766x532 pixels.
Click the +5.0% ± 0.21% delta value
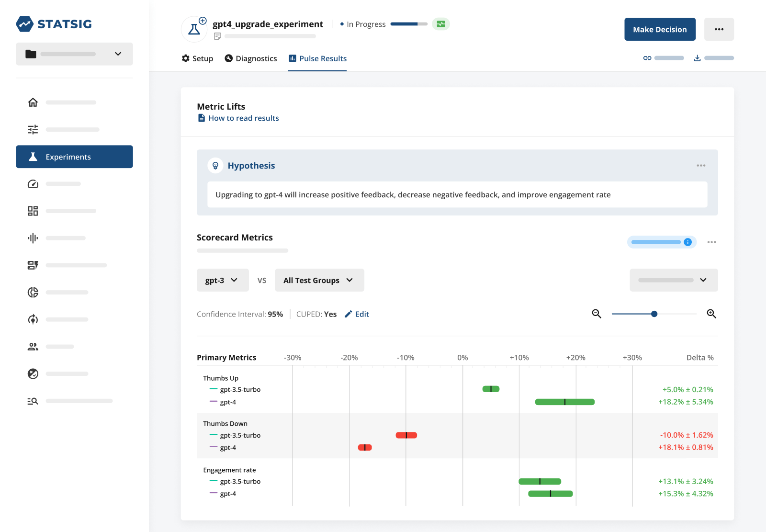coord(688,390)
